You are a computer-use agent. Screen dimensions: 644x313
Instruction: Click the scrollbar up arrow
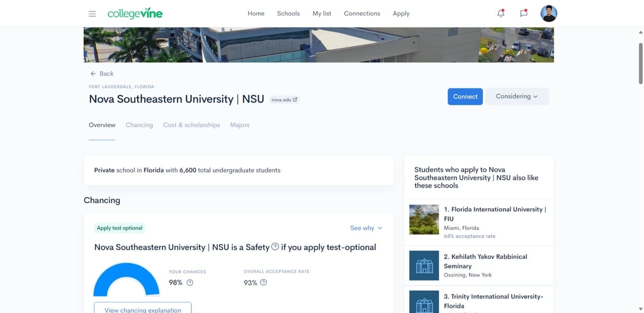(x=641, y=32)
